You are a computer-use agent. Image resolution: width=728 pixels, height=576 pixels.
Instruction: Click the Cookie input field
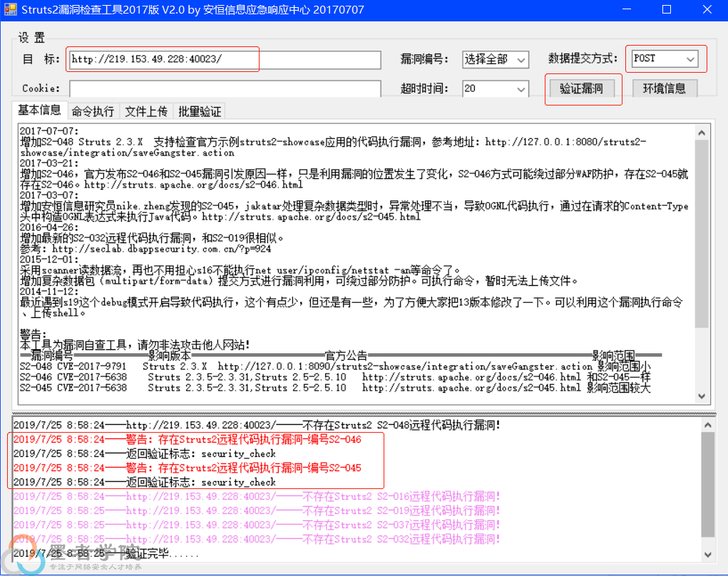(223, 88)
